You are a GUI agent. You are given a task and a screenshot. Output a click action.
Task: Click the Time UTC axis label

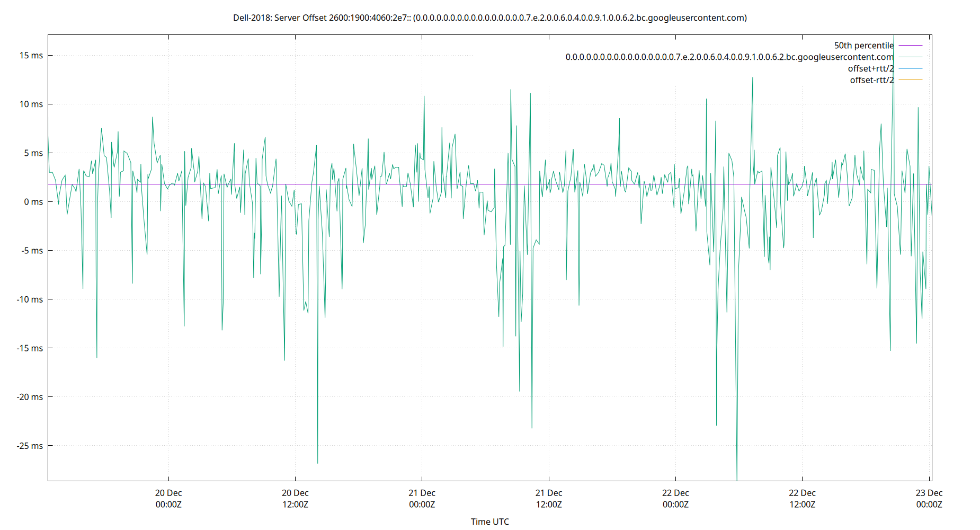coord(490,522)
